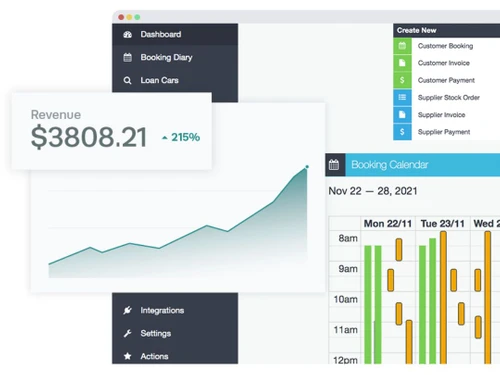Click the Booking Calendar header calendar icon
This screenshot has width=500, height=375.
tap(334, 165)
